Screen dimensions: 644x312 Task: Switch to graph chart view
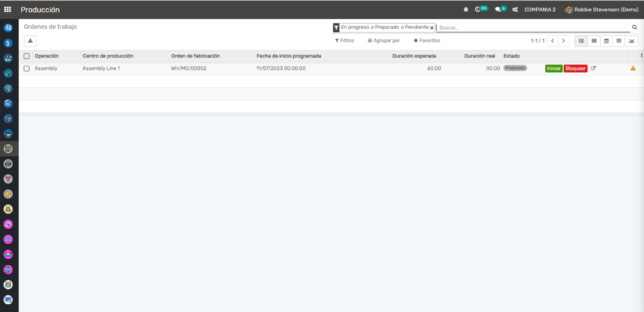pyautogui.click(x=631, y=41)
